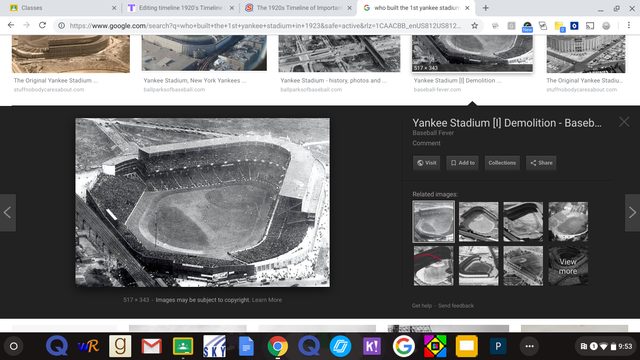Switch to the Classes tab
Image resolution: width=640 pixels, height=360 pixels.
pos(61,8)
